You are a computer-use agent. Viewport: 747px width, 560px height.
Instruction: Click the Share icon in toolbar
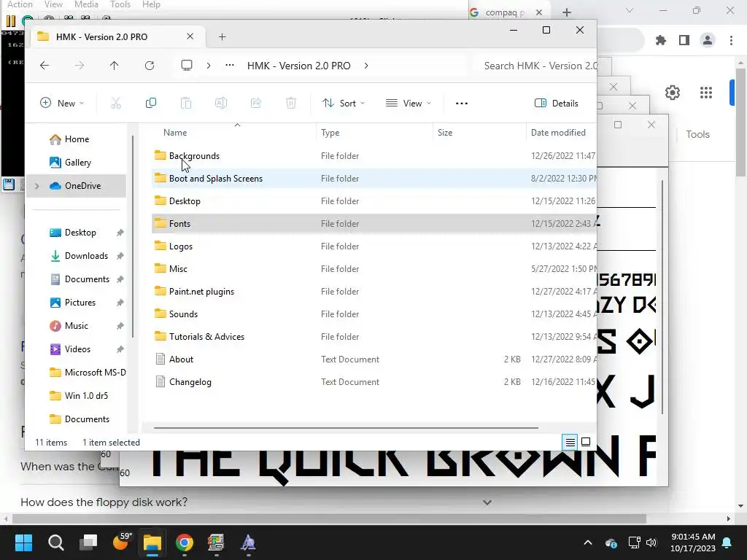256,103
